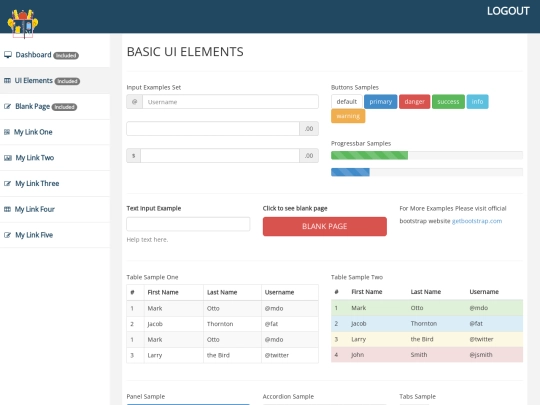
Task: Click the My Link Five edit icon
Action: click(8, 235)
